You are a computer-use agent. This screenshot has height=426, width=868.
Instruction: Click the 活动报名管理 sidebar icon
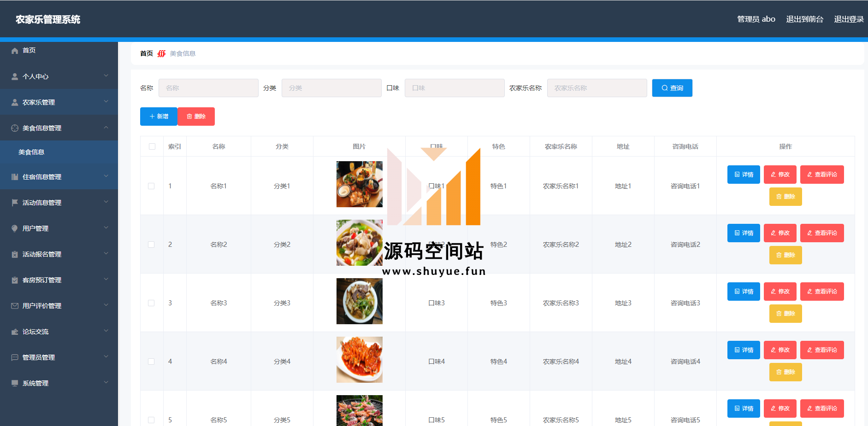[15, 254]
